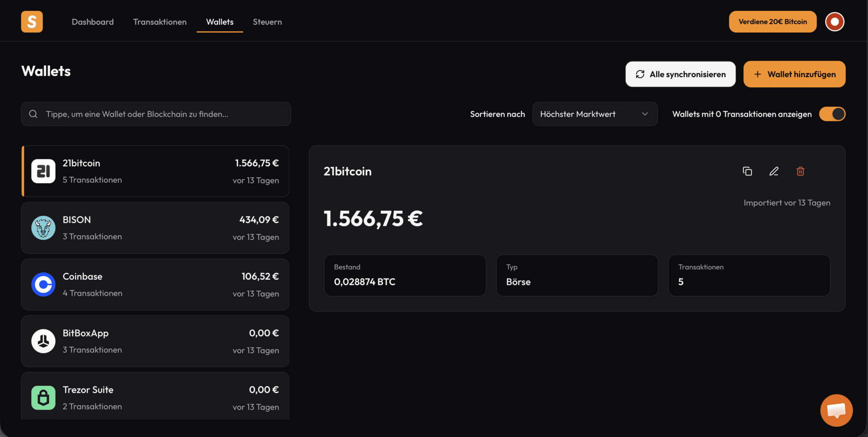Image resolution: width=868 pixels, height=437 pixels.
Task: Focus the wallet or blockchain search field
Action: (156, 114)
